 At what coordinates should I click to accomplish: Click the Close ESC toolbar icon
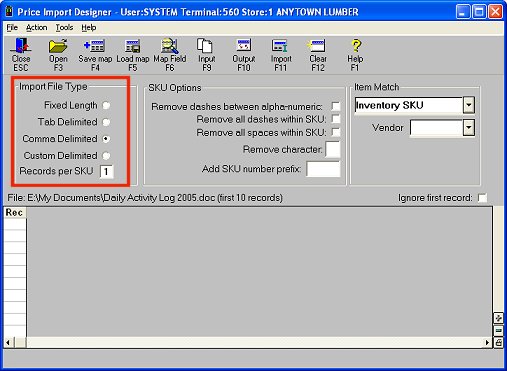pyautogui.click(x=21, y=46)
